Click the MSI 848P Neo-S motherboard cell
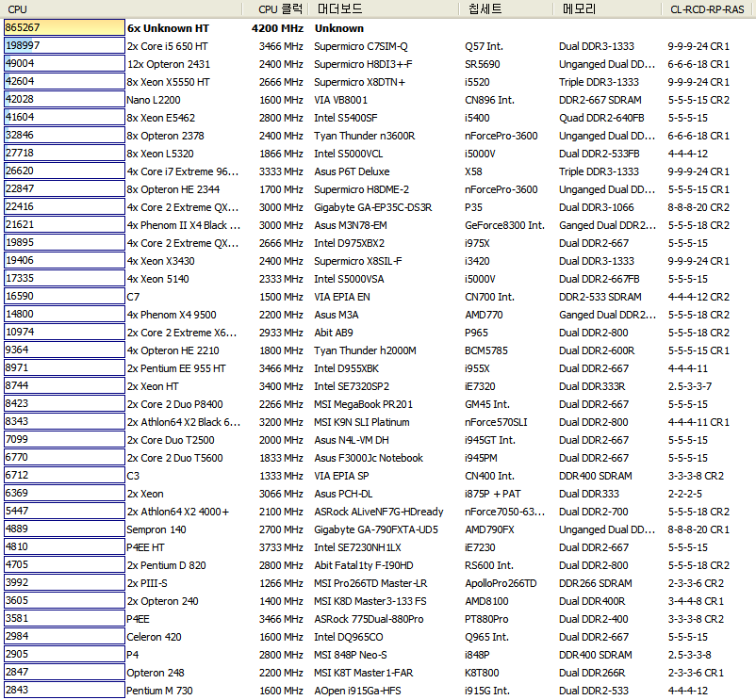The image size is (756, 700). (x=350, y=655)
